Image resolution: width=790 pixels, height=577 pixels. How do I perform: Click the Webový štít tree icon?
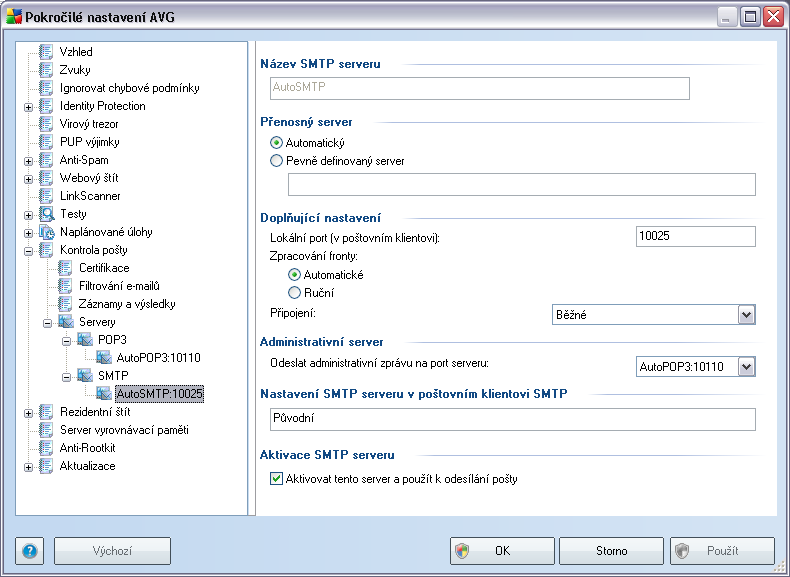(46, 178)
